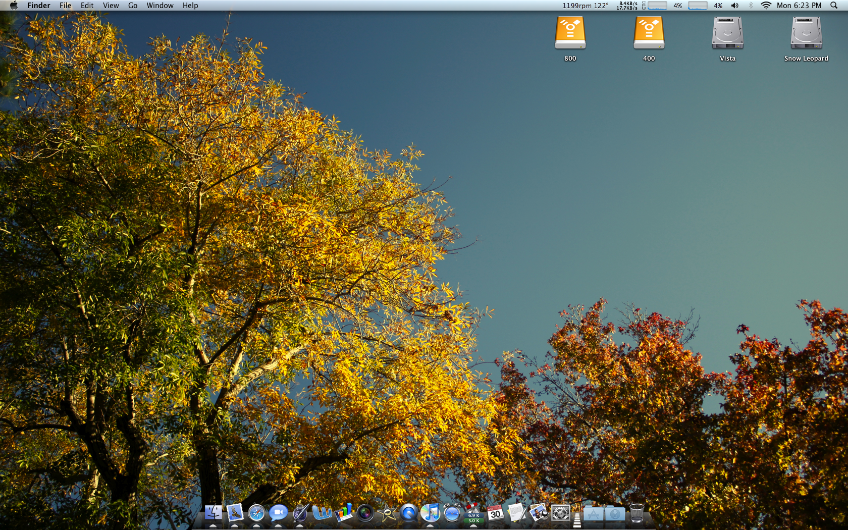Open the View menu
The height and width of the screenshot is (530, 848).
tap(111, 5)
